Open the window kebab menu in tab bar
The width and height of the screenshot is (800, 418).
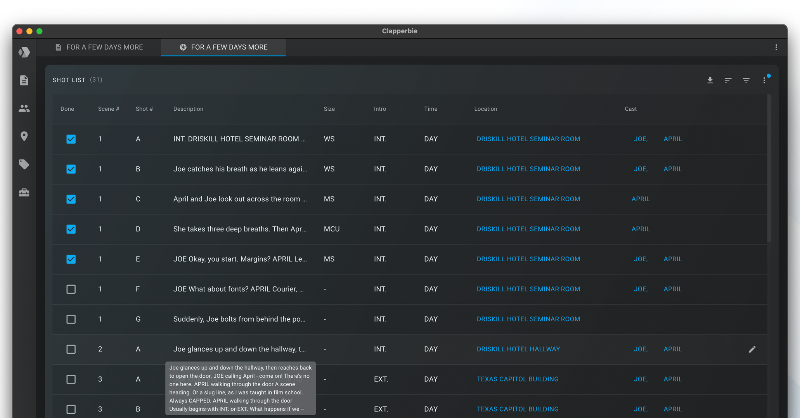pyautogui.click(x=776, y=47)
